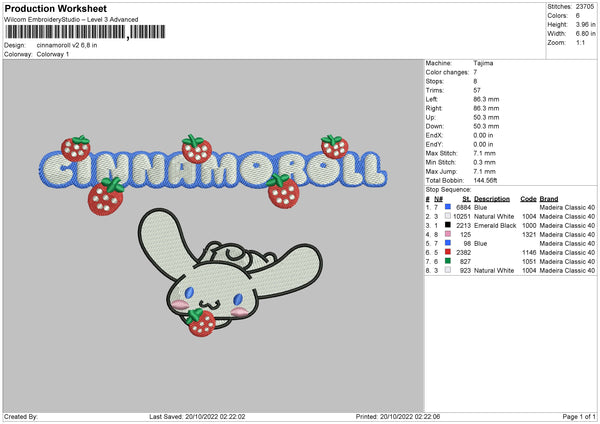Click the CINNAMOROLL lettering in the design

(x=210, y=170)
